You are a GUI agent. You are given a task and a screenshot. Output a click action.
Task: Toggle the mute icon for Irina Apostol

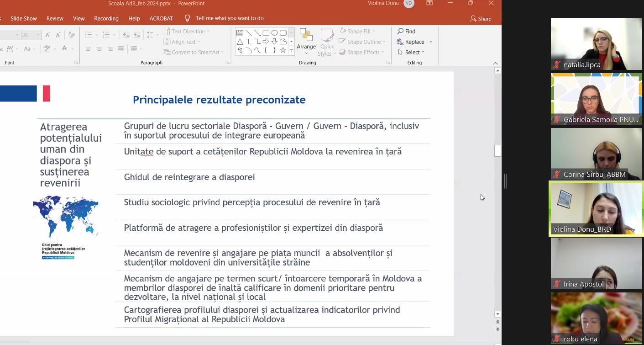pyautogui.click(x=557, y=284)
